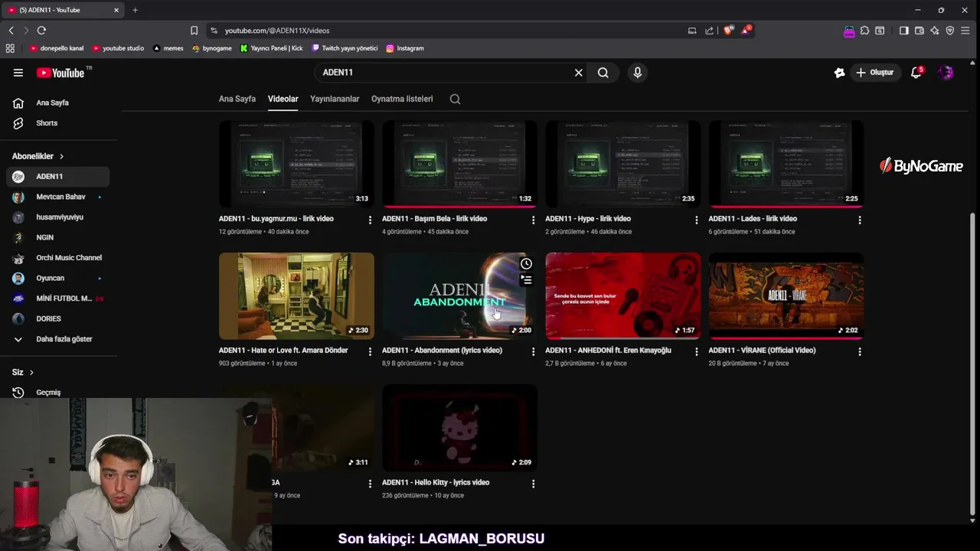Open the Twitch yayın yönetici bookmark
The image size is (980, 551).
(x=345, y=48)
